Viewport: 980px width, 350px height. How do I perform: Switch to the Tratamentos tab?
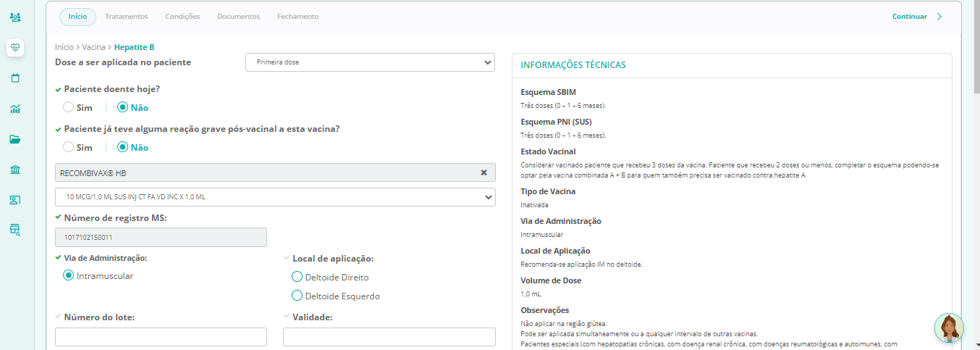click(126, 17)
